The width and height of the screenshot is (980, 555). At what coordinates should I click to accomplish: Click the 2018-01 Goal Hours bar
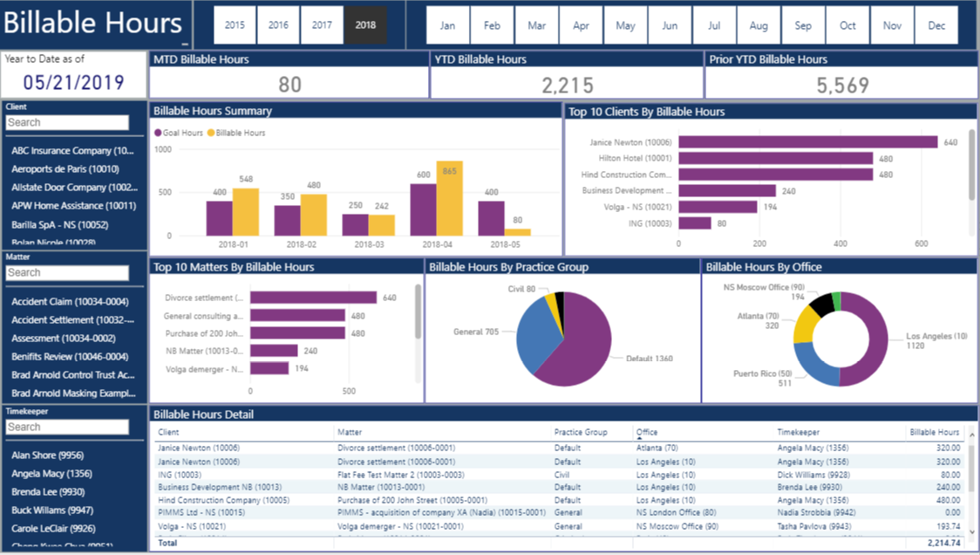tap(220, 218)
